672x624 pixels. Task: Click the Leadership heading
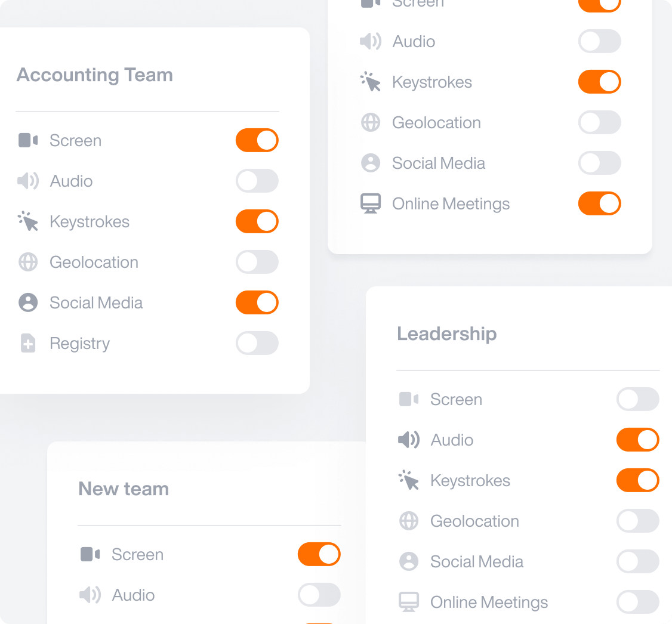coord(446,333)
